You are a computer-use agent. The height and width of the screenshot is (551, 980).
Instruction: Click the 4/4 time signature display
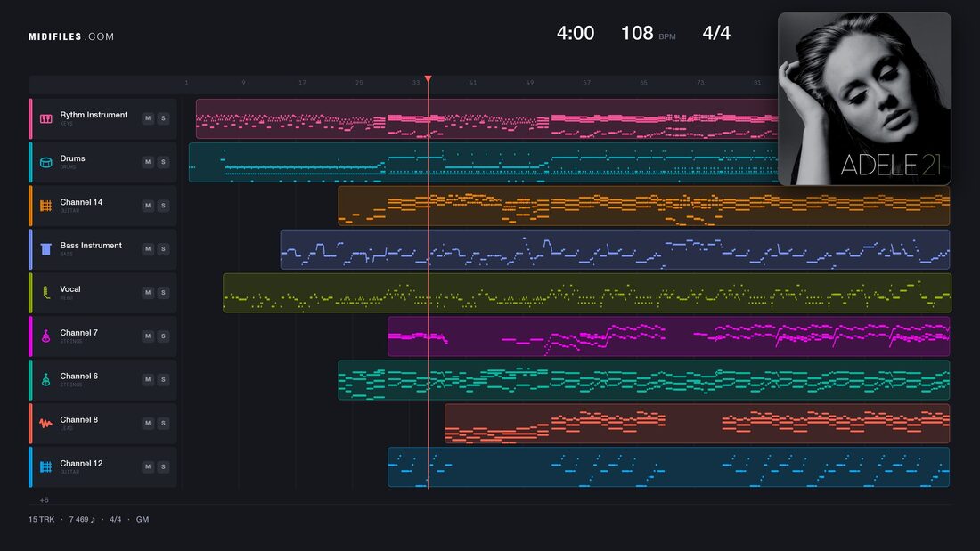(x=716, y=33)
